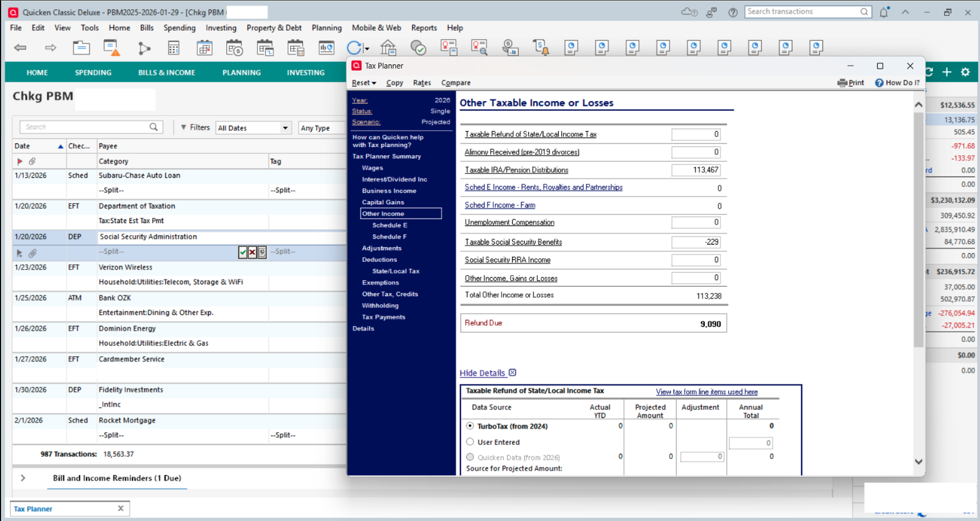Open View tax form line items link
980x521 pixels.
coord(706,392)
